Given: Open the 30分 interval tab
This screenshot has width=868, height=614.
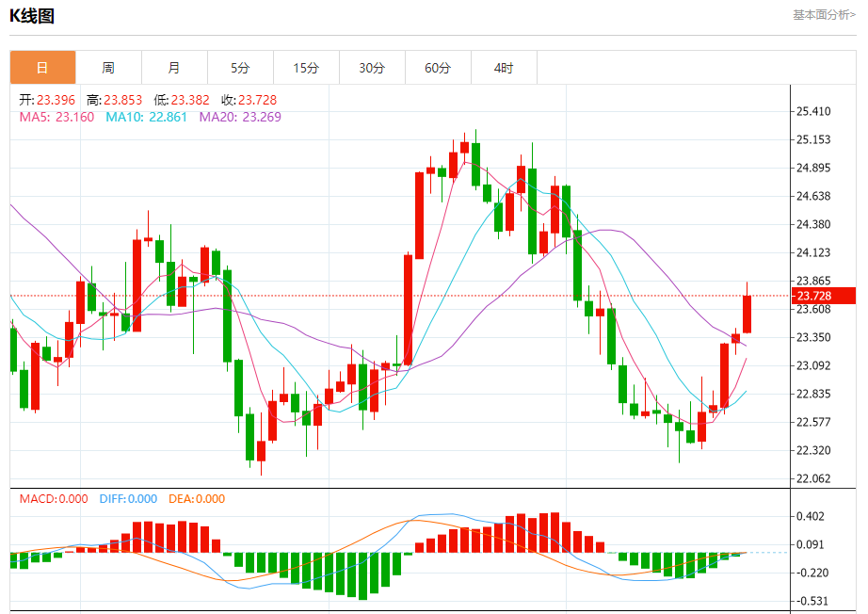Looking at the screenshot, I should pos(372,68).
